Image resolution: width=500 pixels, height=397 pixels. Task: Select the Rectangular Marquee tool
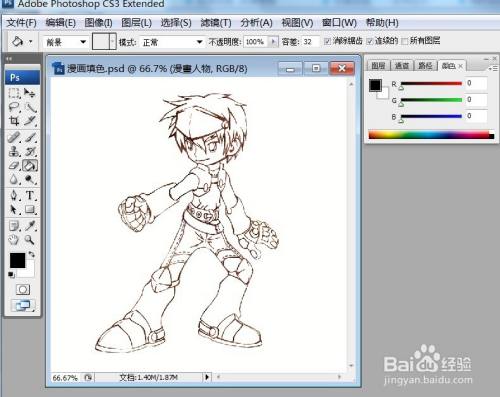(x=14, y=93)
